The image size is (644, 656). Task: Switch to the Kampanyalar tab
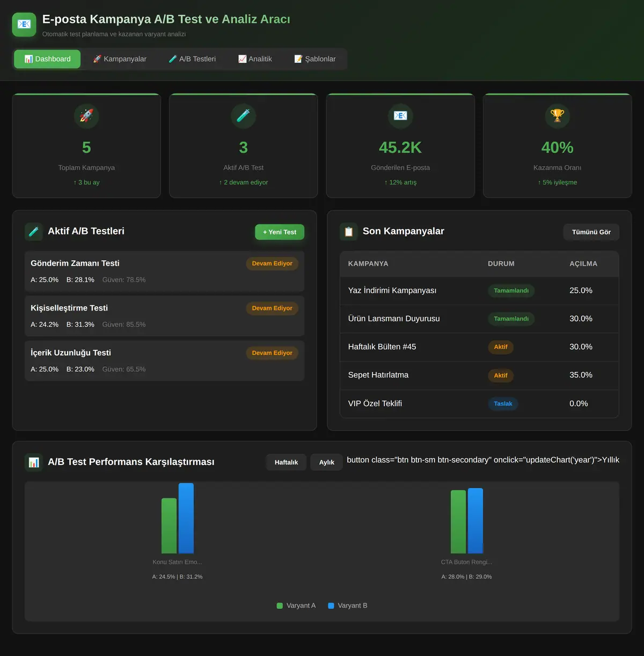(120, 59)
